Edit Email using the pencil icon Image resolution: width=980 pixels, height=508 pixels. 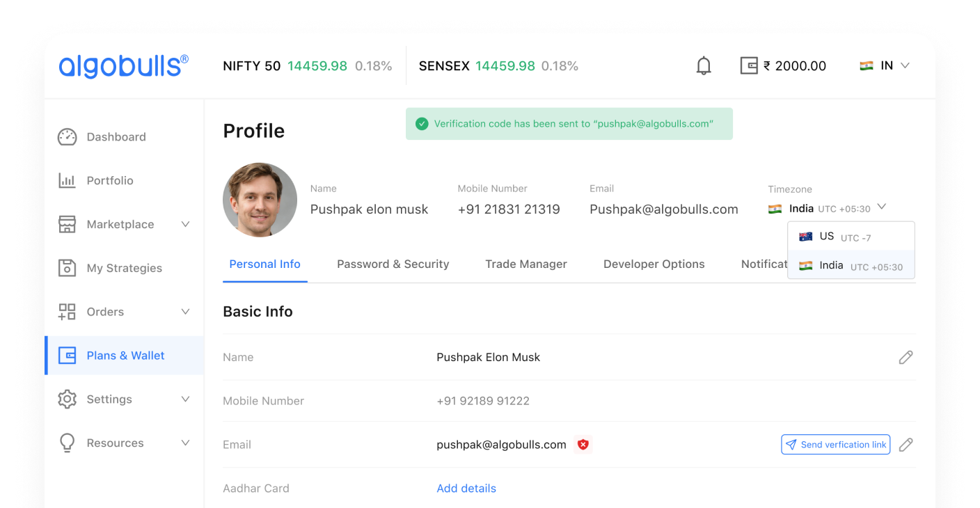point(906,445)
